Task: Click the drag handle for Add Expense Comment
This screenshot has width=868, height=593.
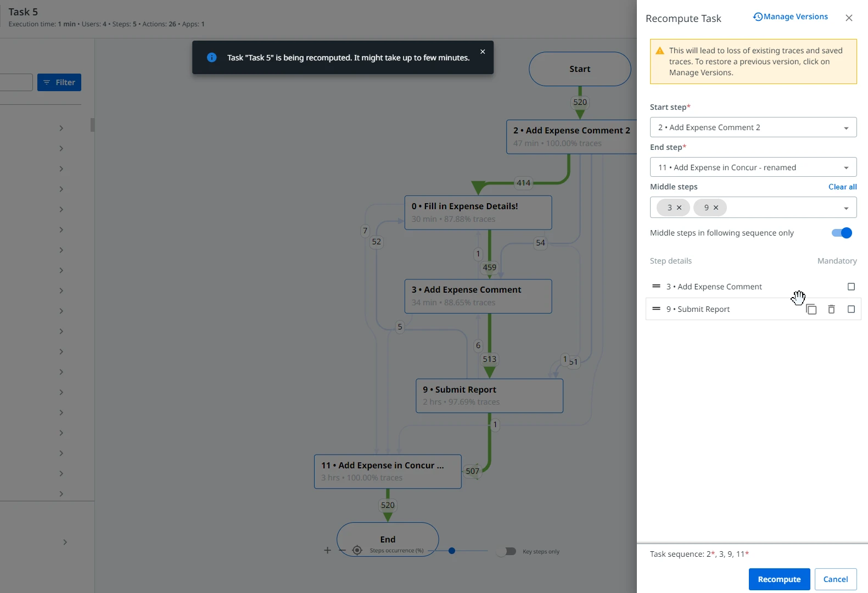Action: coord(656,286)
